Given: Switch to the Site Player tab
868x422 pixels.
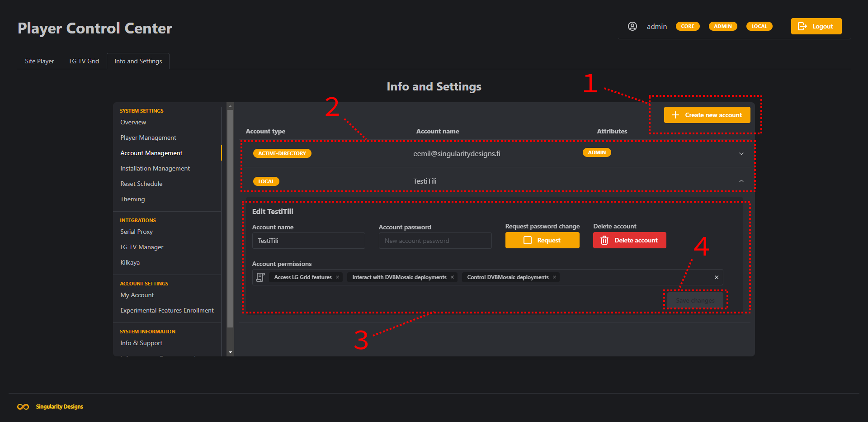Looking at the screenshot, I should pyautogui.click(x=39, y=61).
